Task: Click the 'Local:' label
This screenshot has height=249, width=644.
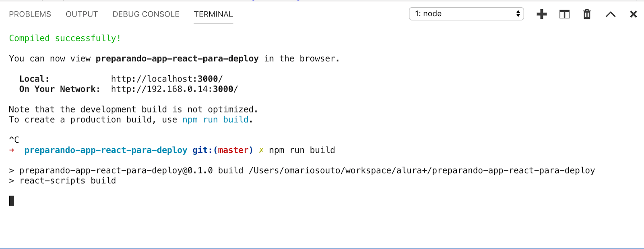Action: [34, 79]
